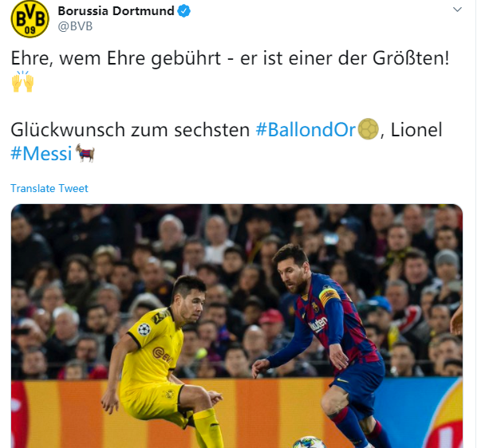Open the Borussia Dortmund display name
This screenshot has height=448, width=477.
click(x=116, y=11)
